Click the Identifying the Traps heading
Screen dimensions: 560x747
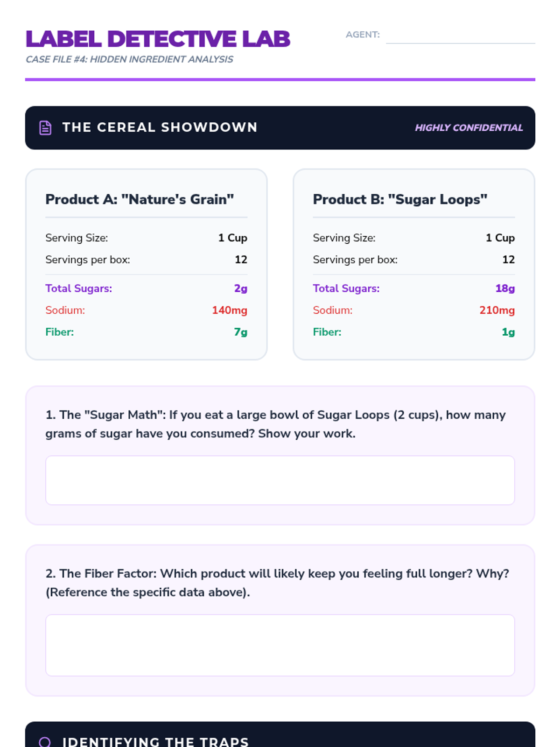coord(155,742)
